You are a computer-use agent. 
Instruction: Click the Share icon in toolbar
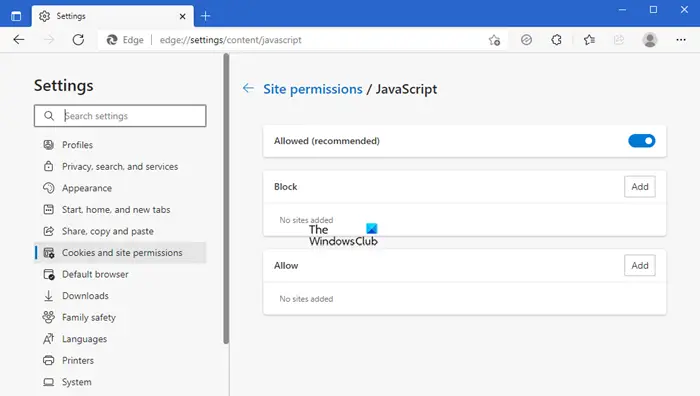pos(619,40)
